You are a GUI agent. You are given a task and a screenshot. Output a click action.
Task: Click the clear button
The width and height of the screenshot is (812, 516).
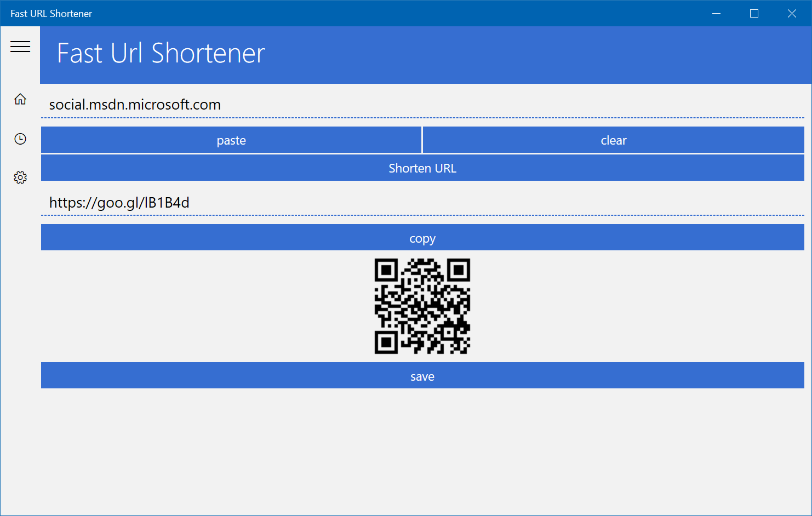614,140
